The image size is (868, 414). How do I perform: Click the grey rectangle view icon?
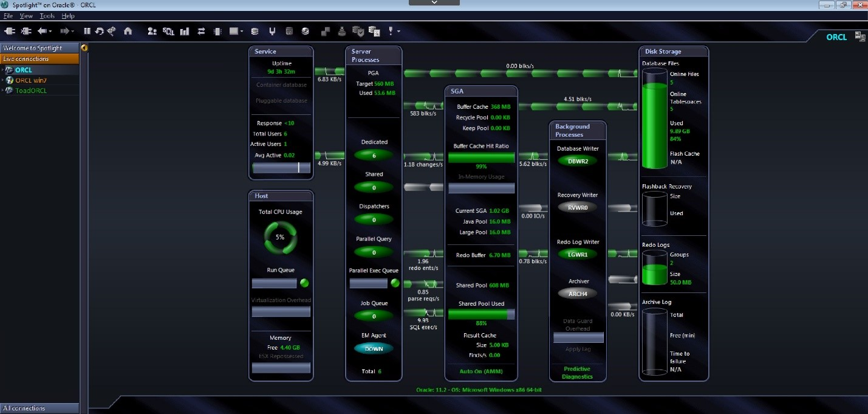coord(234,30)
